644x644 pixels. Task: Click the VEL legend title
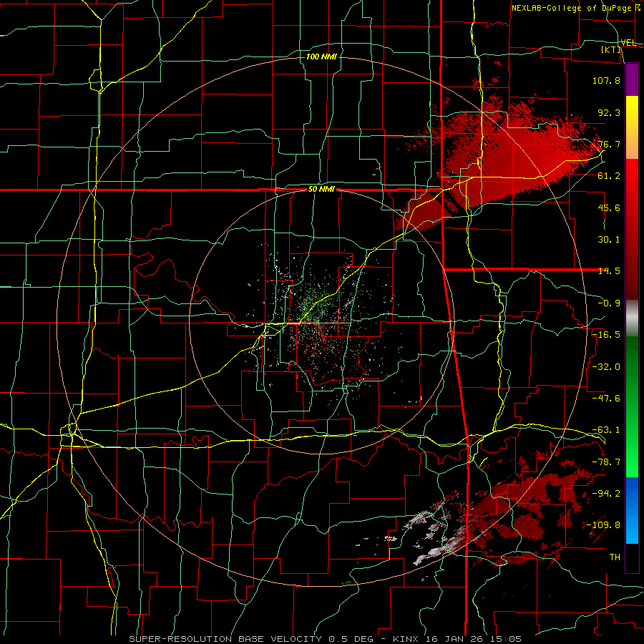point(629,43)
